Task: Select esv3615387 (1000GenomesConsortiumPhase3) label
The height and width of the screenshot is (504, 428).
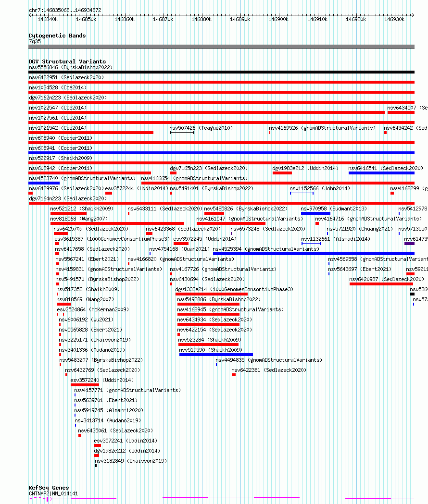Action: (x=112, y=239)
